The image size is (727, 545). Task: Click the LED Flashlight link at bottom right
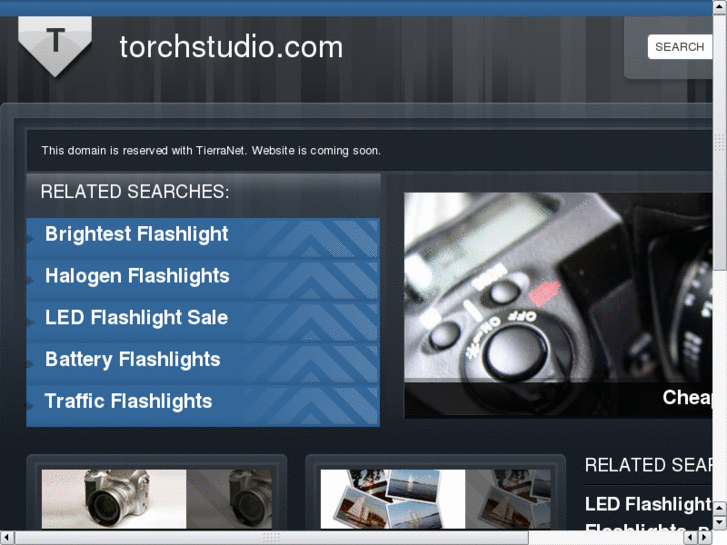648,504
